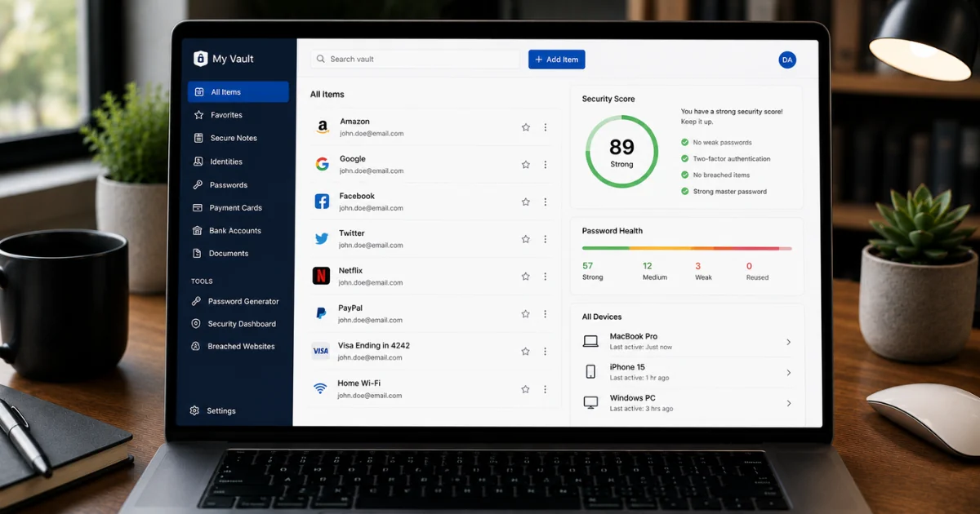The width and height of the screenshot is (980, 514).
Task: Open Google row more options menu
Action: click(546, 165)
